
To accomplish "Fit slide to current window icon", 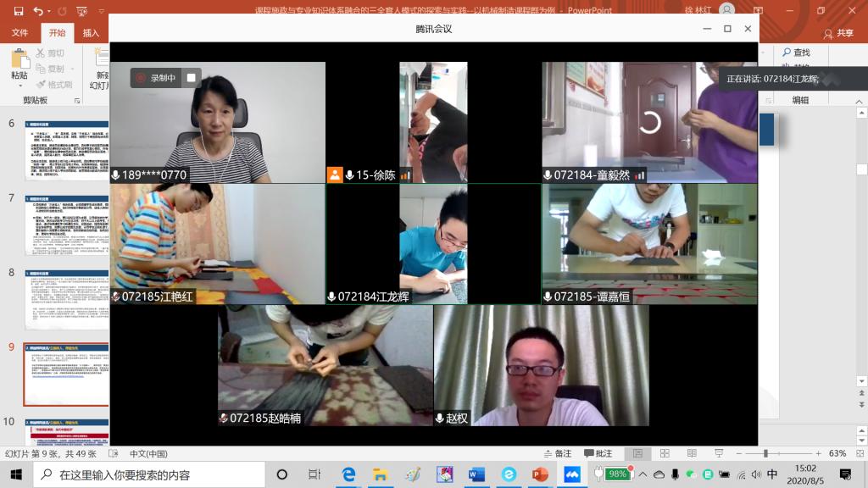I will 859,453.
